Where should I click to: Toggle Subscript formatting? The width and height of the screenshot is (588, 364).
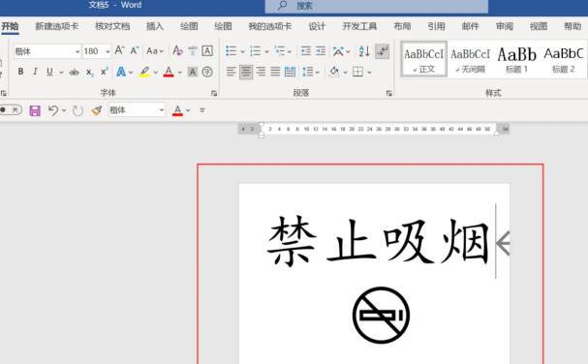tap(89, 72)
